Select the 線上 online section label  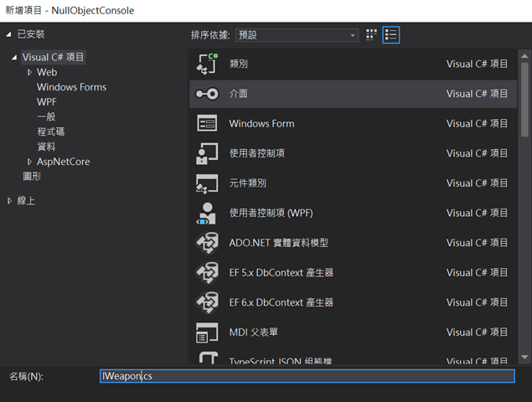point(26,201)
